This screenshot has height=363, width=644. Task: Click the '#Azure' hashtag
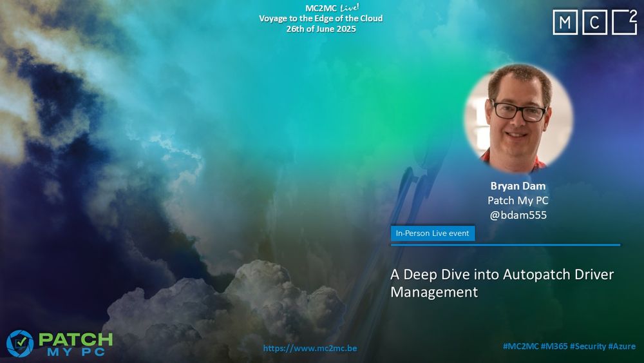(x=622, y=346)
